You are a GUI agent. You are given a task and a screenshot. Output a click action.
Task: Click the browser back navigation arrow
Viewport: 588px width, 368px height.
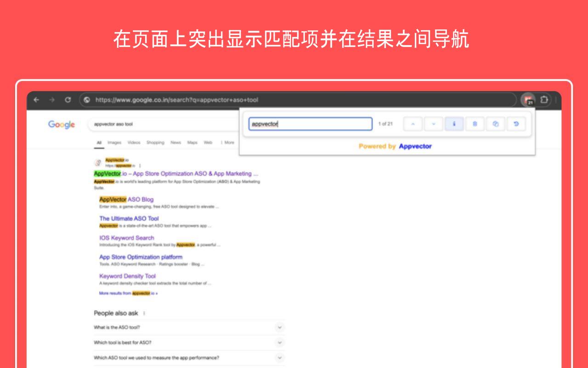click(36, 99)
